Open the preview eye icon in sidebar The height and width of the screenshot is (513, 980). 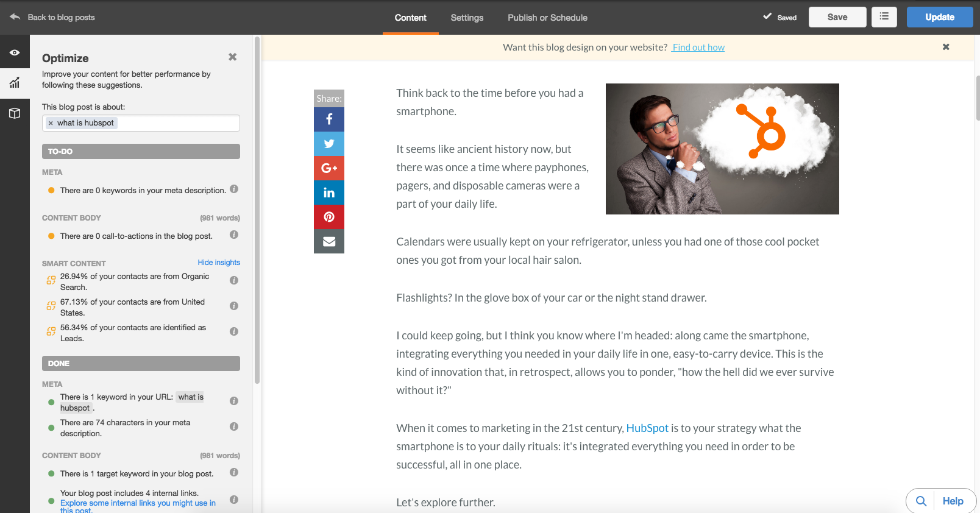coord(15,52)
